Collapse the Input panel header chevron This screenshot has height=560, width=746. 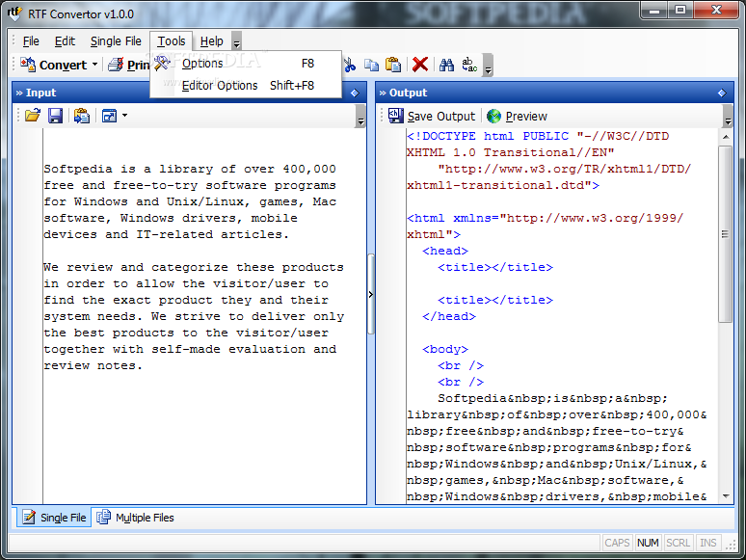coord(19,93)
